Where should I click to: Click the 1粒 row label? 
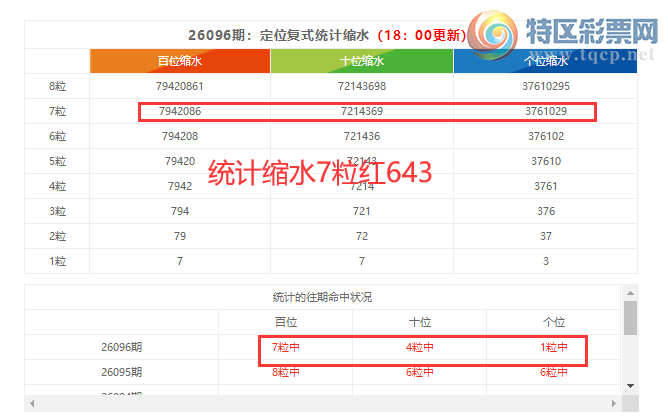[57, 260]
